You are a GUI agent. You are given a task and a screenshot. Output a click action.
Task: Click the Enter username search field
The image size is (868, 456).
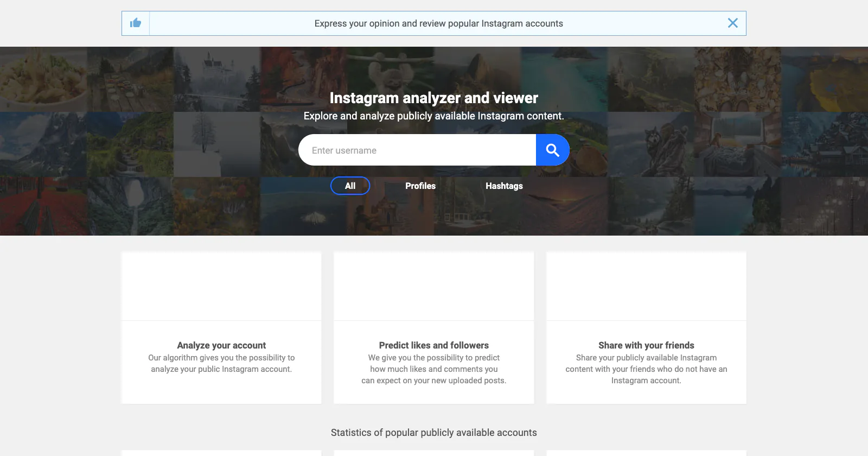tap(417, 150)
